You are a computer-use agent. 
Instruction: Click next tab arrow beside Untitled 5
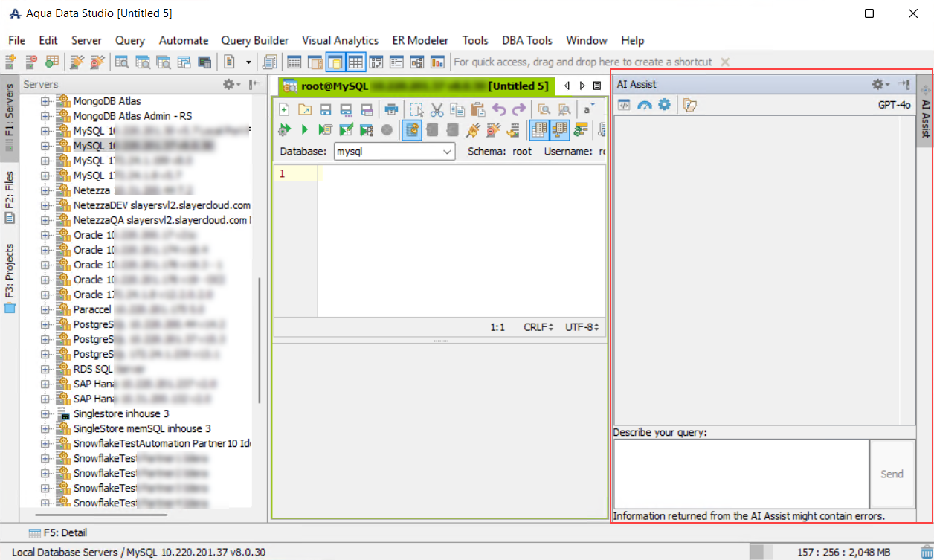tap(582, 86)
